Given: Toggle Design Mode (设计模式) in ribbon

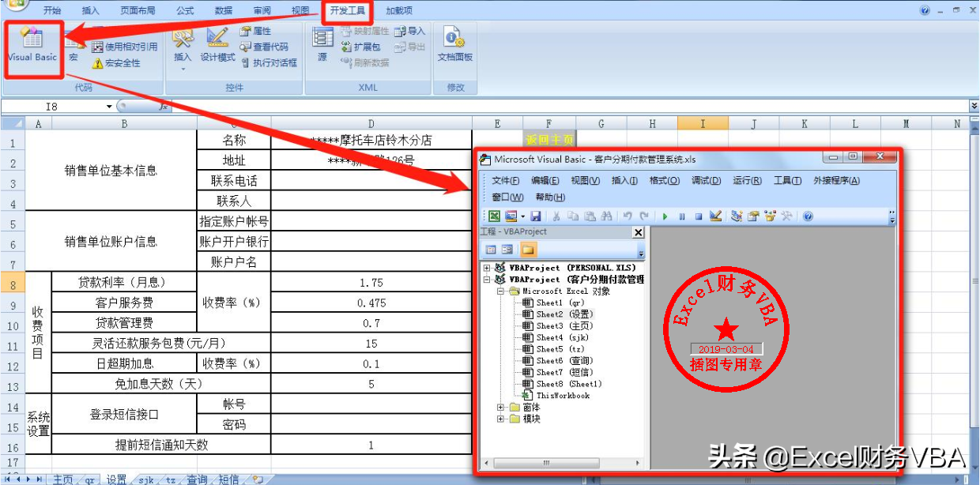Looking at the screenshot, I should 217,46.
